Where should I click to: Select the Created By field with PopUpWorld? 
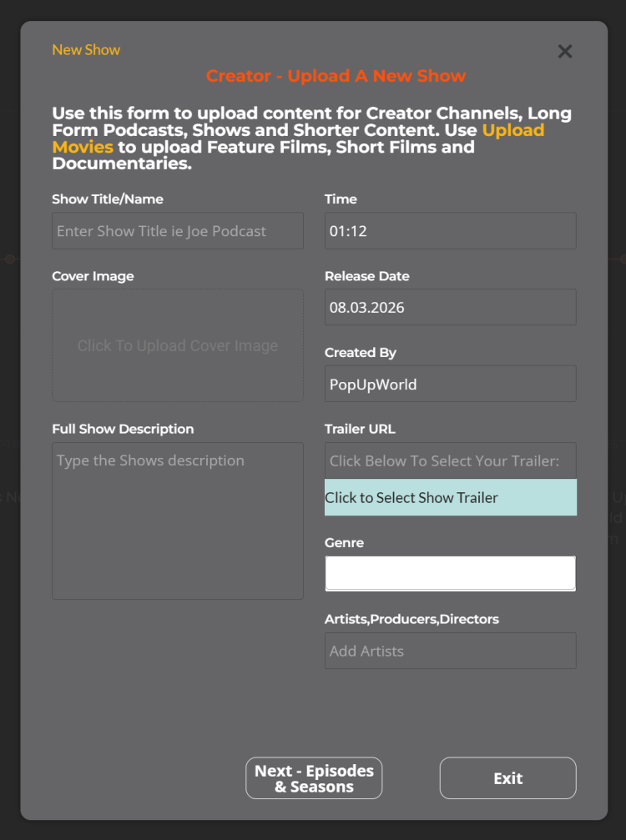450,384
